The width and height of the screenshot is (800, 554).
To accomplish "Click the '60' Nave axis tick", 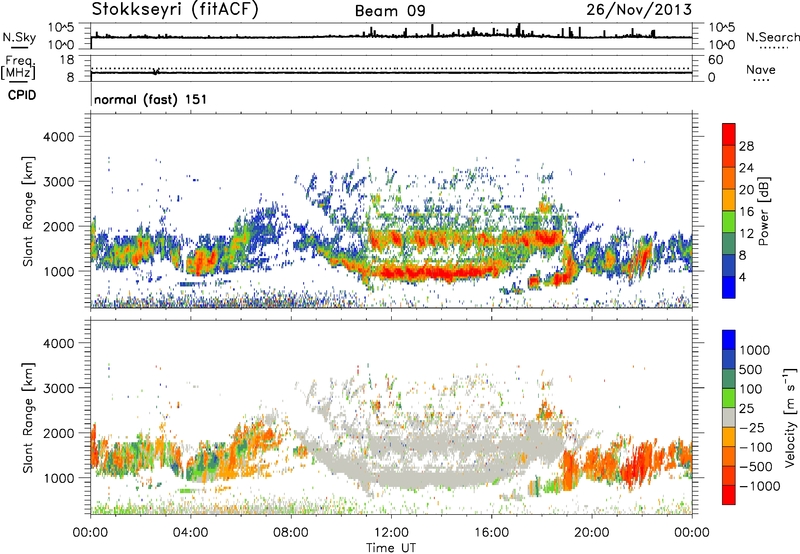I will [x=716, y=60].
